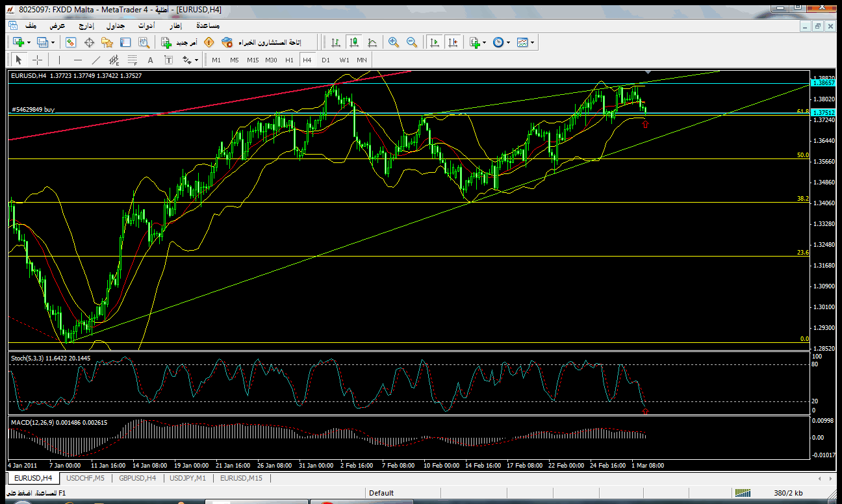Screen dimensions: 842x504
Task: Select the Text Label tool
Action: point(169,60)
